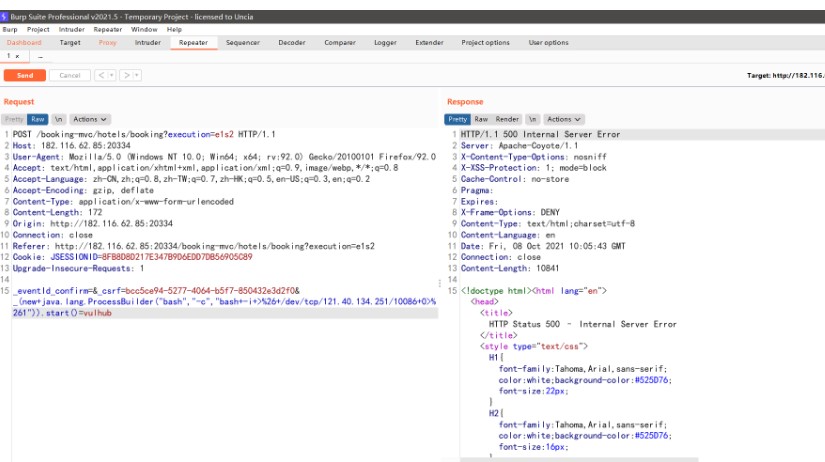Click the Cancel button
Image resolution: width=825 pixels, height=462 pixels.
point(69,75)
